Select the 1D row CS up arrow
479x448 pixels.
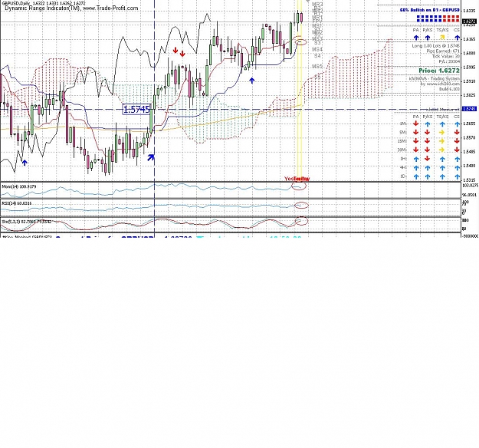pos(457,176)
